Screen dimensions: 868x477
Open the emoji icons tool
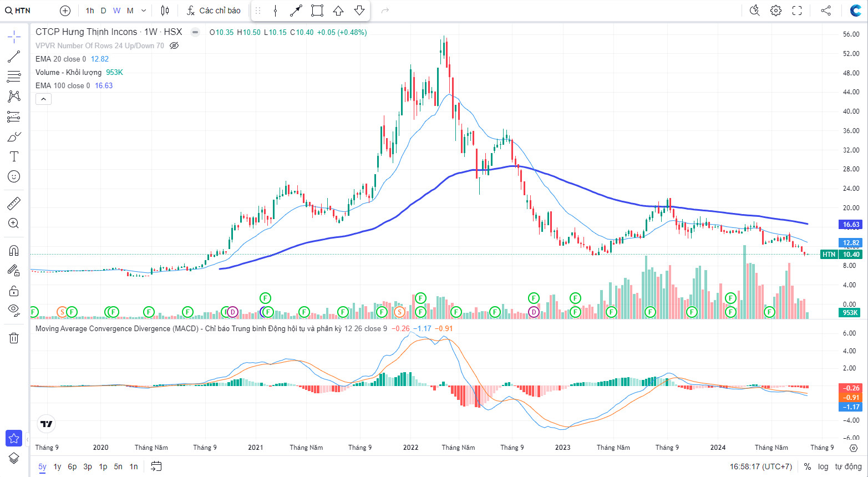(14, 176)
